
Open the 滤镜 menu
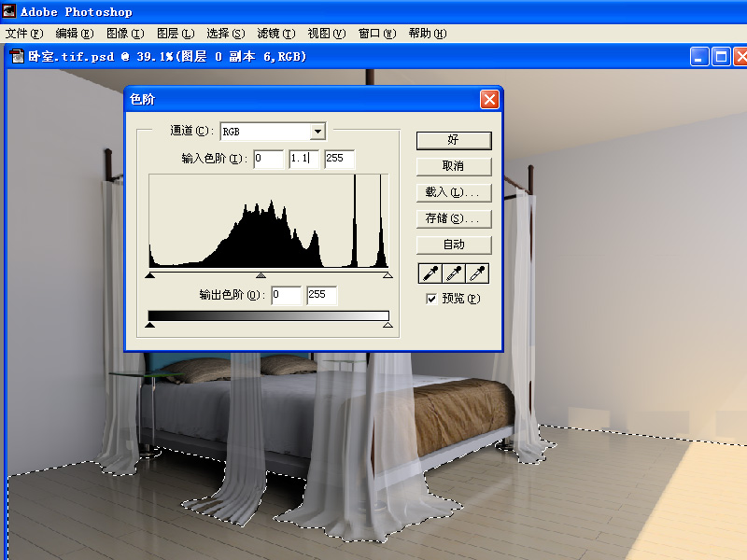(276, 34)
